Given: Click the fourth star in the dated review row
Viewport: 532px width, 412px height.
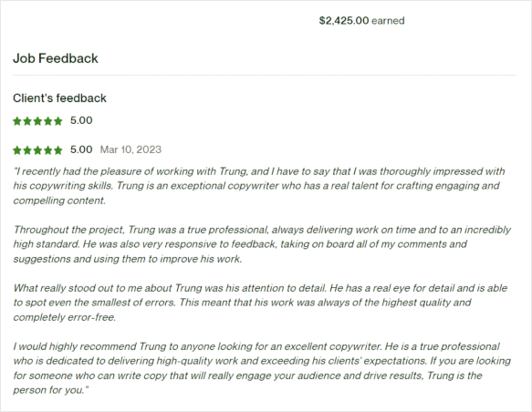Looking at the screenshot, I should point(48,150).
